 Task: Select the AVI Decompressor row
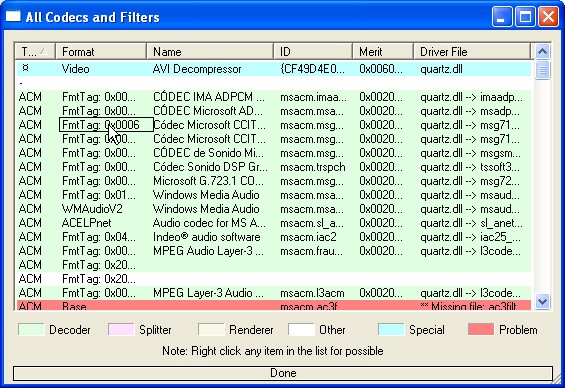click(274, 69)
